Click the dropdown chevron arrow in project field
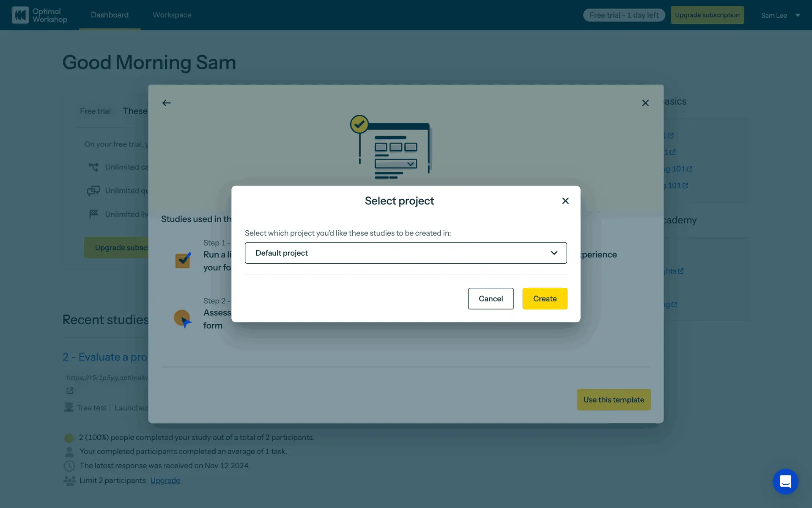 coord(554,253)
